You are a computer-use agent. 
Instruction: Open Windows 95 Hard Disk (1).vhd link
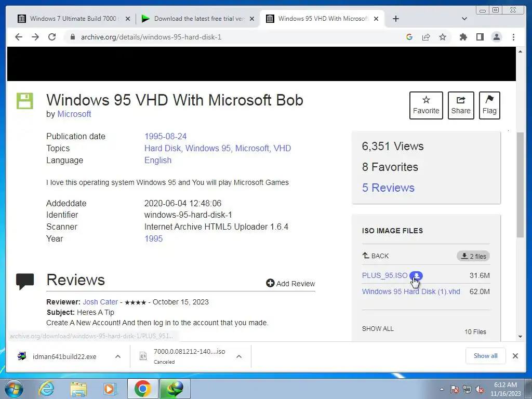pos(411,291)
